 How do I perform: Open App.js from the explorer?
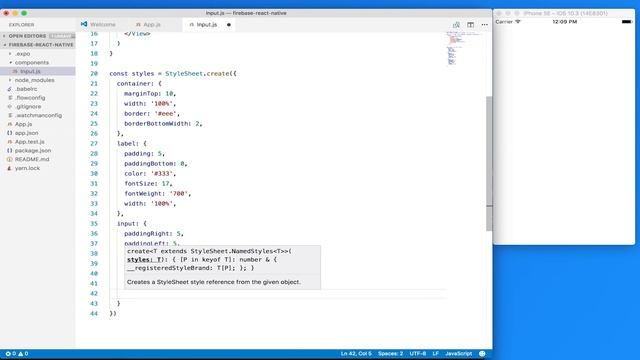pyautogui.click(x=23, y=124)
